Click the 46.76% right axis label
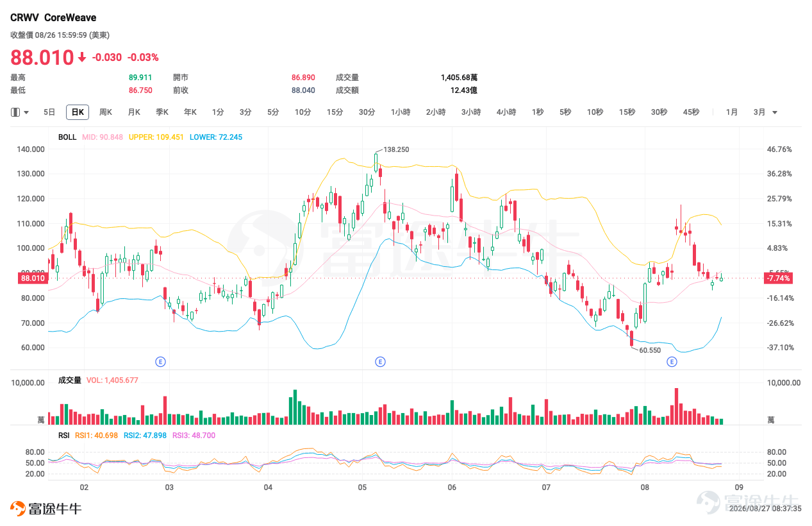This screenshot has width=812, height=526. pyautogui.click(x=781, y=149)
